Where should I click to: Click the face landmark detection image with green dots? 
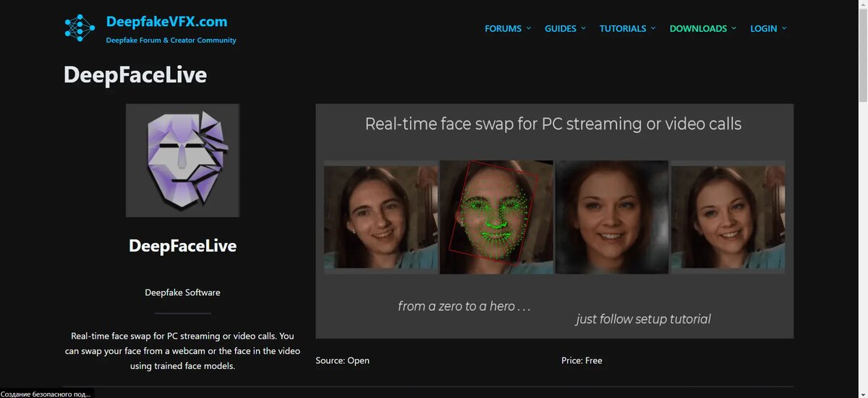point(496,217)
